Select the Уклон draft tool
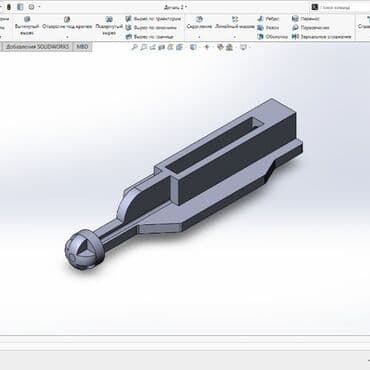Image resolution: width=370 pixels, height=370 pixels. click(x=268, y=28)
